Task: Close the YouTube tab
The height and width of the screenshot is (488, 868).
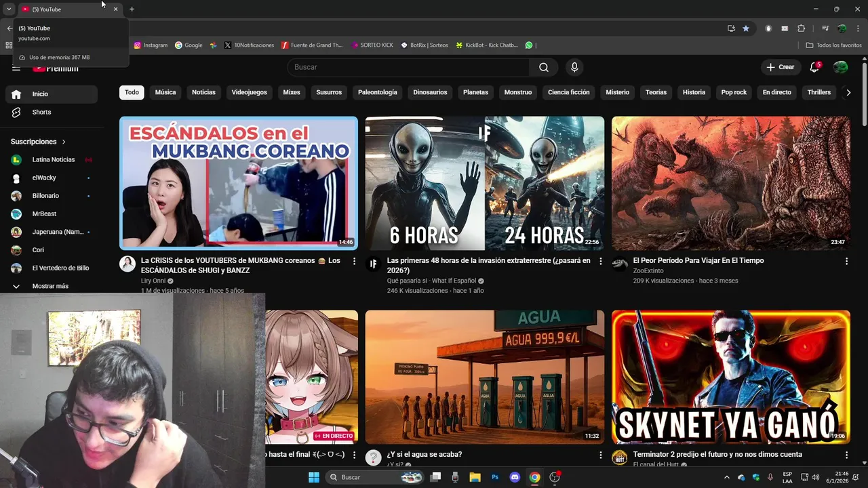Action: [115, 9]
